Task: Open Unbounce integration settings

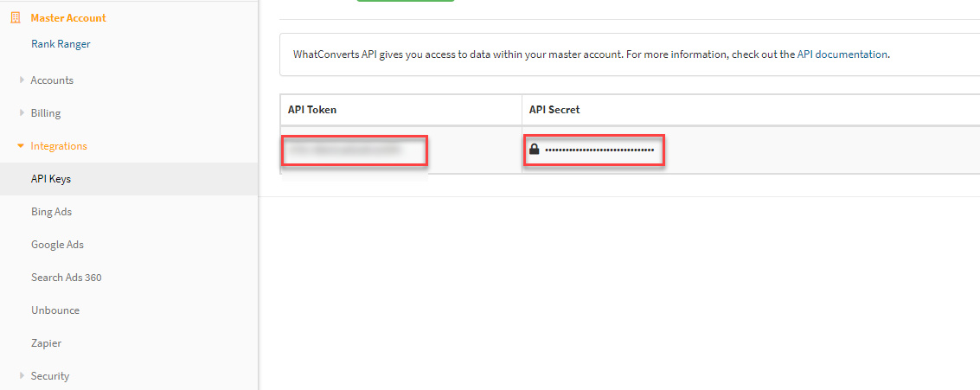Action: coord(54,310)
